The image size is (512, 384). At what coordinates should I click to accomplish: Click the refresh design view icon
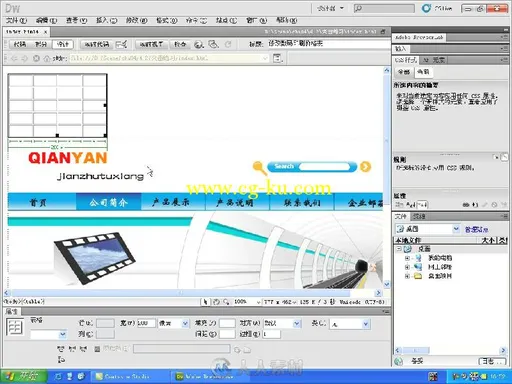[228, 44]
